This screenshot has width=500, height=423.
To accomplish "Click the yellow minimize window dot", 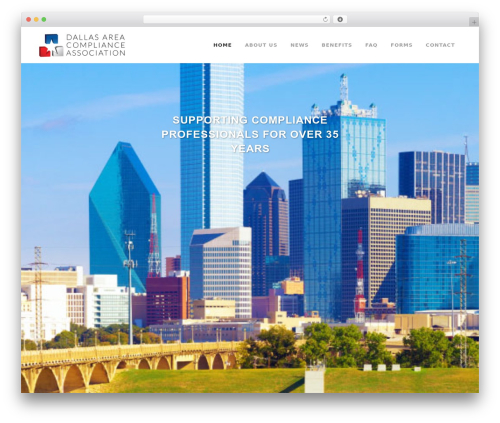I will point(36,20).
